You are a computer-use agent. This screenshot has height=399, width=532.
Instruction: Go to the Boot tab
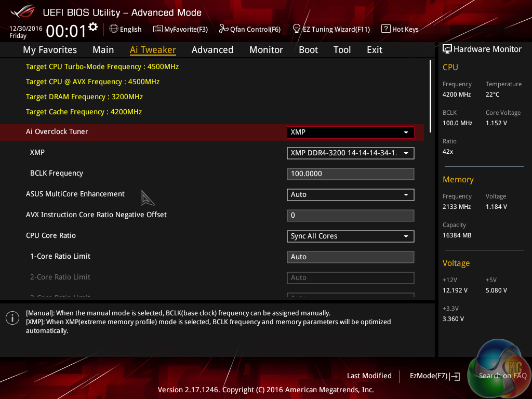[x=308, y=50]
